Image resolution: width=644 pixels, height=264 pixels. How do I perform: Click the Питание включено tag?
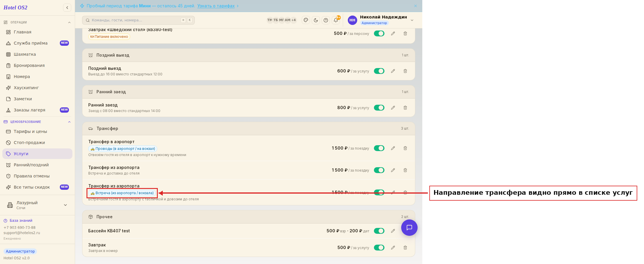[x=109, y=37]
